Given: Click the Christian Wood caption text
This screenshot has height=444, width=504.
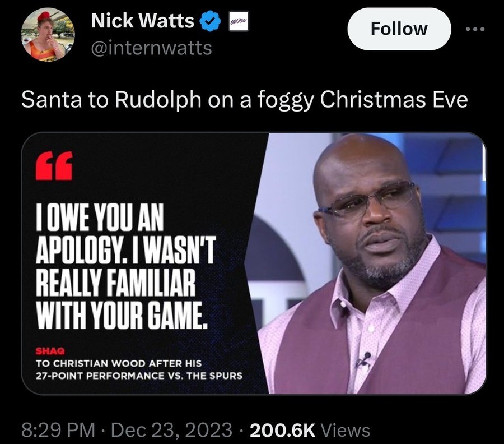Looking at the screenshot, I should tap(139, 369).
